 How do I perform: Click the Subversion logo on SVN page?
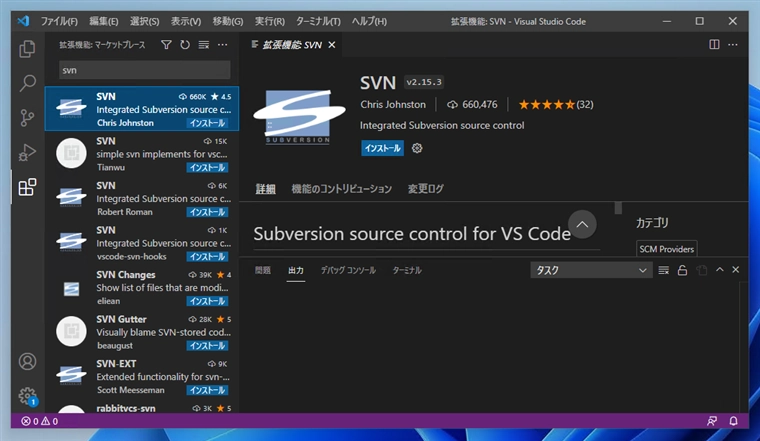(299, 117)
